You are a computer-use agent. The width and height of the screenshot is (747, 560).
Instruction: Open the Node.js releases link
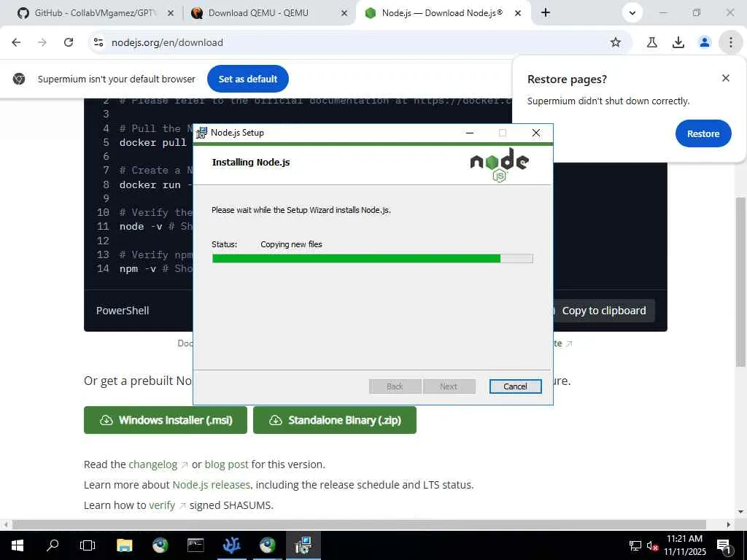(x=211, y=485)
